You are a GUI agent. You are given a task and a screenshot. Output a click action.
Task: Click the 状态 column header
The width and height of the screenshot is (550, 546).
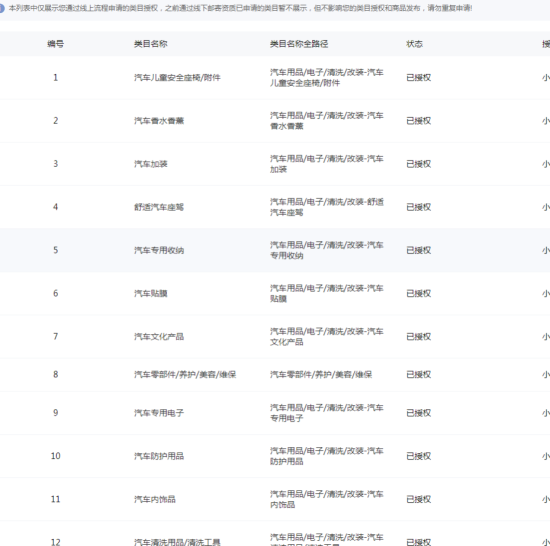tap(415, 44)
